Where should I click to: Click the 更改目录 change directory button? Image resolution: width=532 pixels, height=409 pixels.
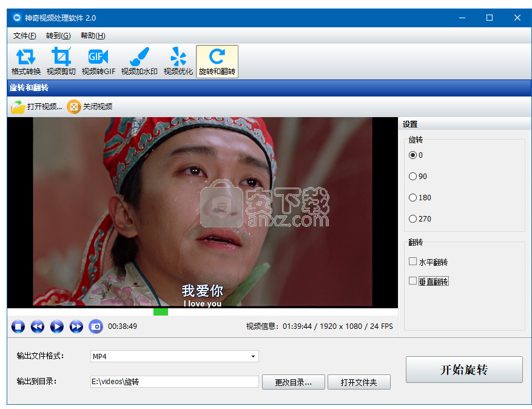294,382
